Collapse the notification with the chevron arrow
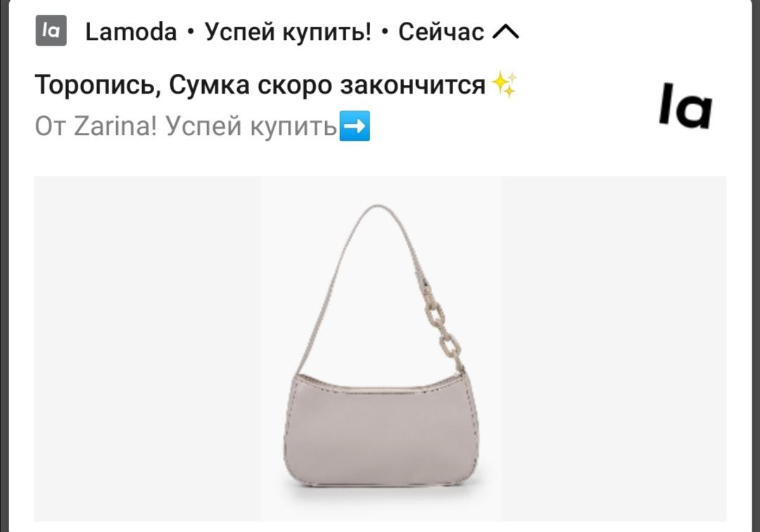 click(505, 32)
